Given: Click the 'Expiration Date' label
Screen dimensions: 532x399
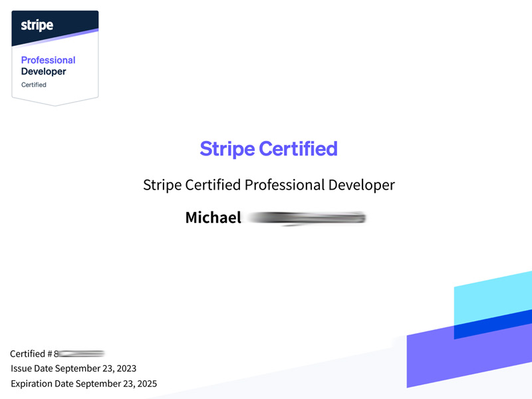Looking at the screenshot, I should 42,384.
